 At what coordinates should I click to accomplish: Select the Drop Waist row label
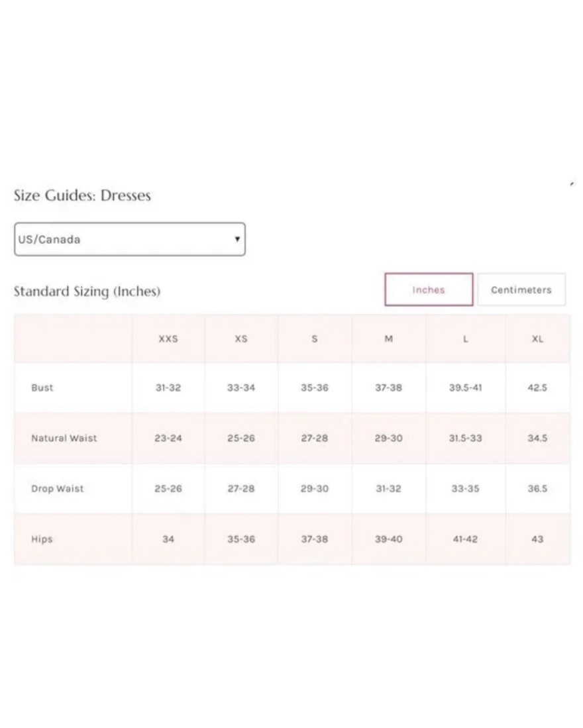(58, 488)
